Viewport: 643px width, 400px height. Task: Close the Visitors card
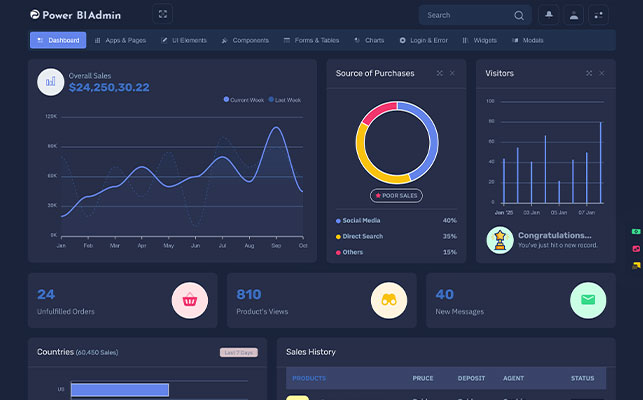pos(602,73)
